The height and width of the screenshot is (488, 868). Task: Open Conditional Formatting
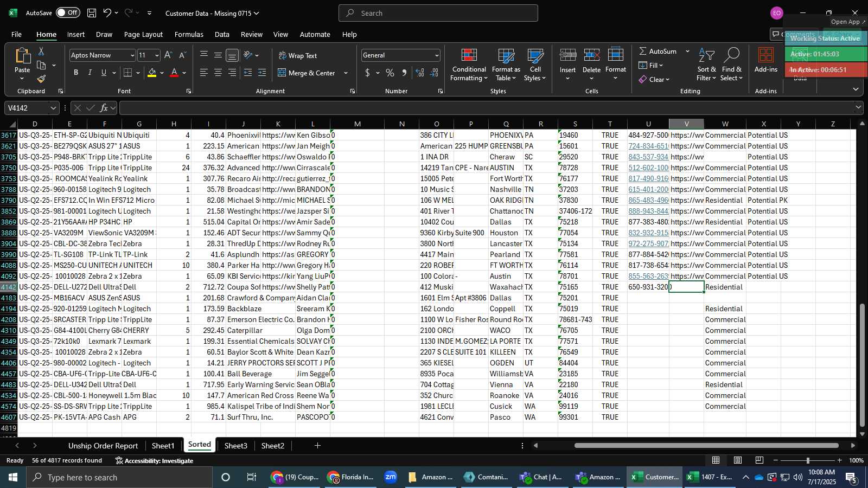pyautogui.click(x=469, y=65)
